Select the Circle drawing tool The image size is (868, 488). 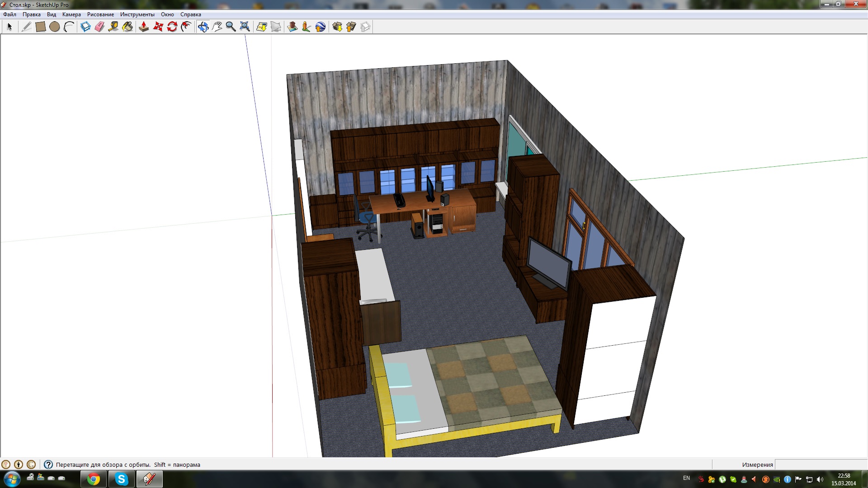tap(55, 27)
